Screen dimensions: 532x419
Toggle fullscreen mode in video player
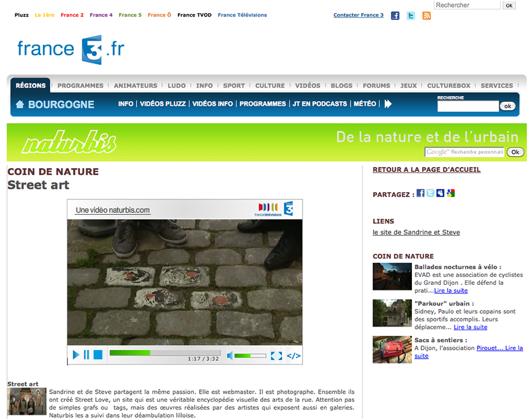pyautogui.click(x=276, y=356)
